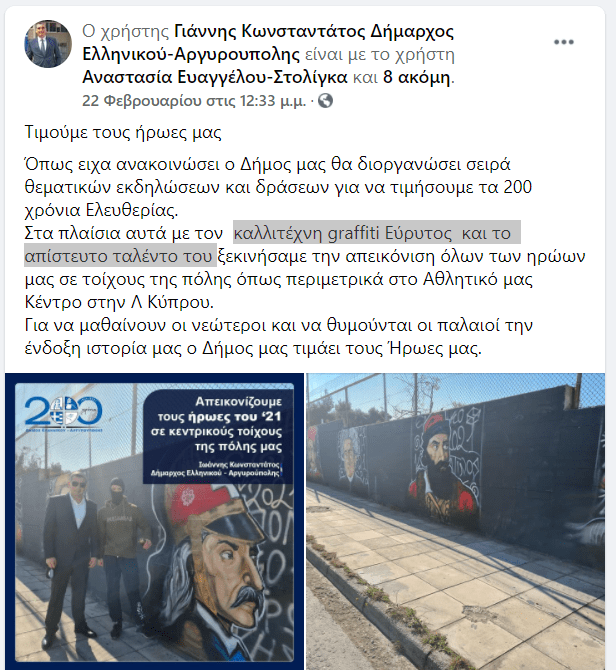
Task: Click the 200 years logo in left image
Action: 63,413
